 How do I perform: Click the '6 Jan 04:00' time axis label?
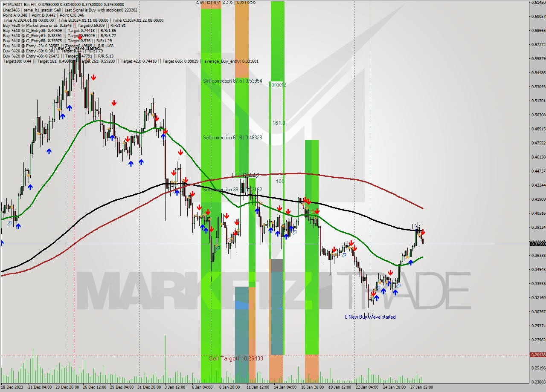pos(202,387)
